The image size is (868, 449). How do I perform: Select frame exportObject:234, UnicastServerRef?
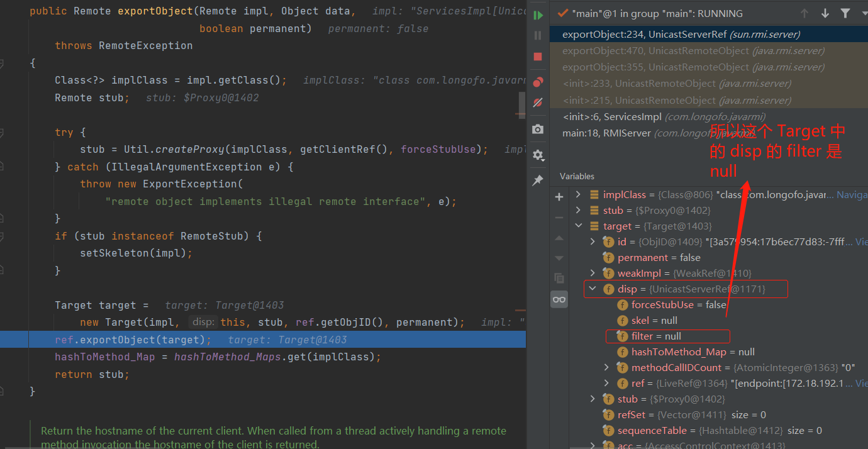point(709,35)
